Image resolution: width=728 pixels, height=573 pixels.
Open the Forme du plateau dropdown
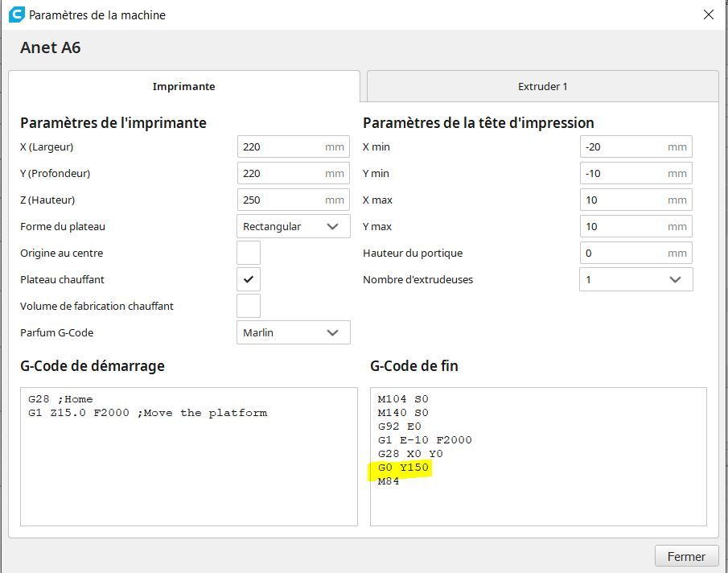tap(294, 227)
